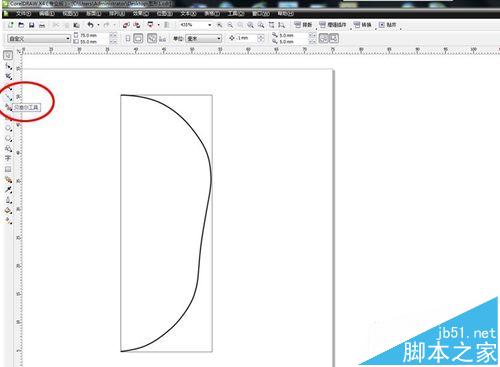The width and height of the screenshot is (500, 367).
Task: Open the Edit menu (编辑)
Action: [47, 14]
